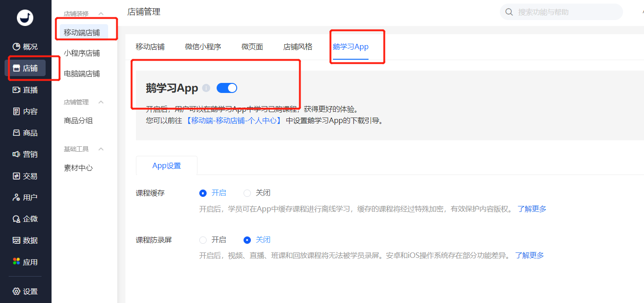Image resolution: width=644 pixels, height=303 pixels.
Task: Select the App设置 tab
Action: 166,165
